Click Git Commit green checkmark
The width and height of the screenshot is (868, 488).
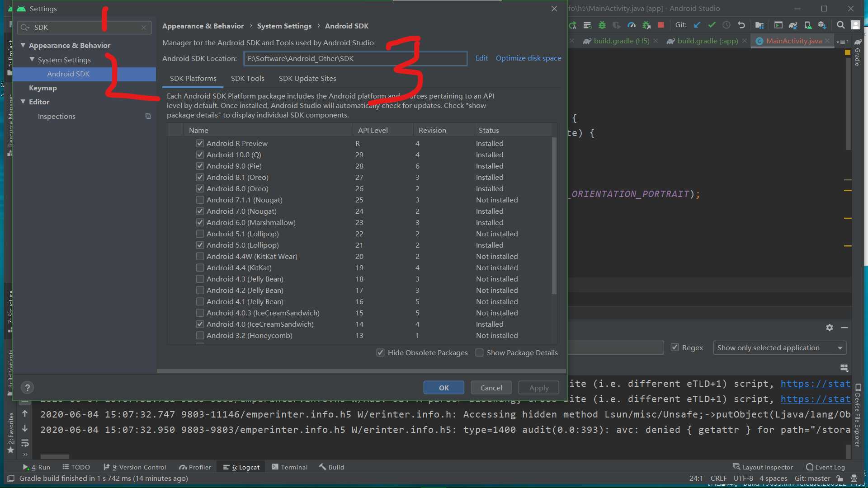pyautogui.click(x=712, y=25)
